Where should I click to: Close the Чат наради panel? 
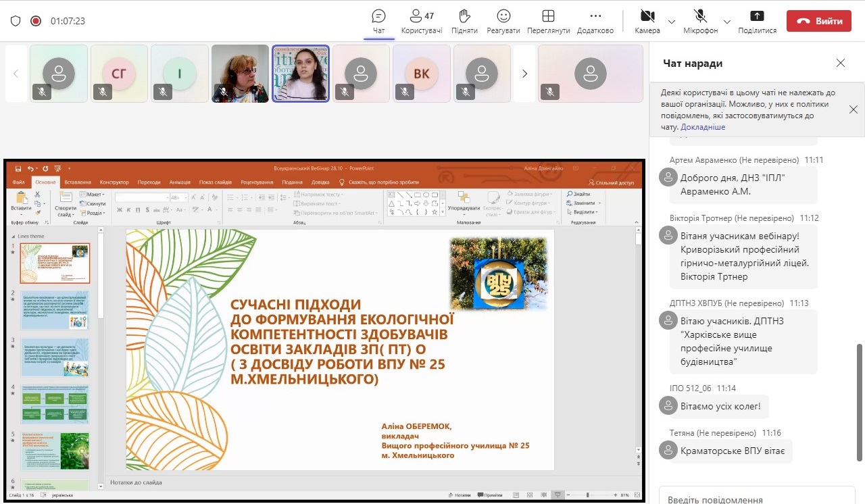click(840, 63)
